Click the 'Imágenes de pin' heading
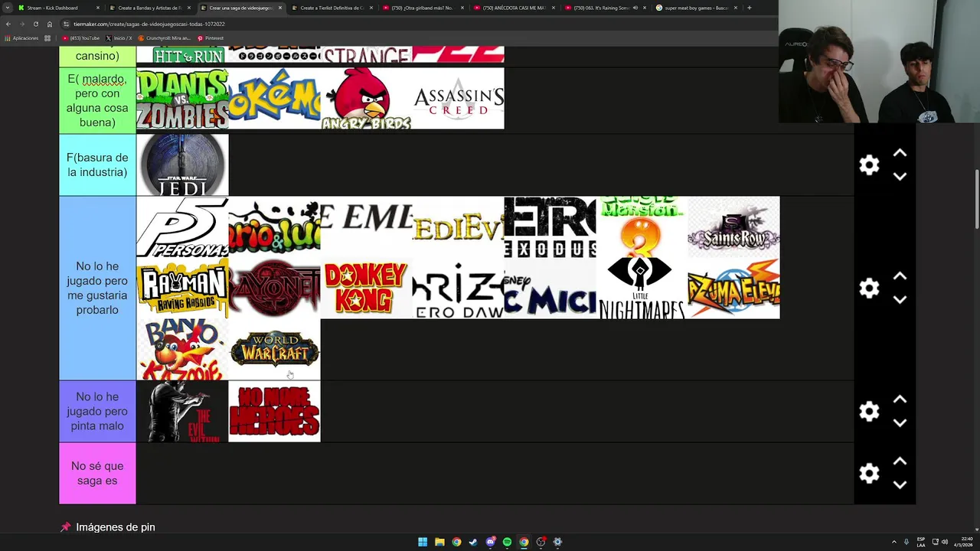This screenshot has width=980, height=551. click(115, 527)
